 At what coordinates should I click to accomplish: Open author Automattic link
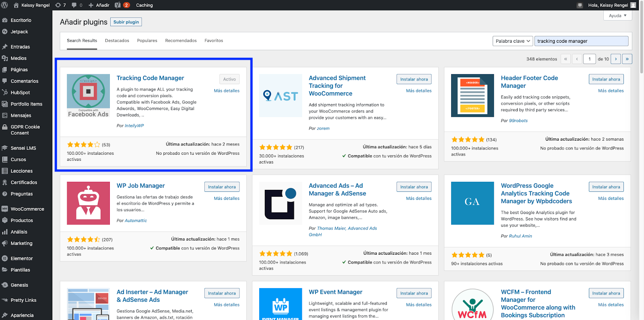[136, 220]
